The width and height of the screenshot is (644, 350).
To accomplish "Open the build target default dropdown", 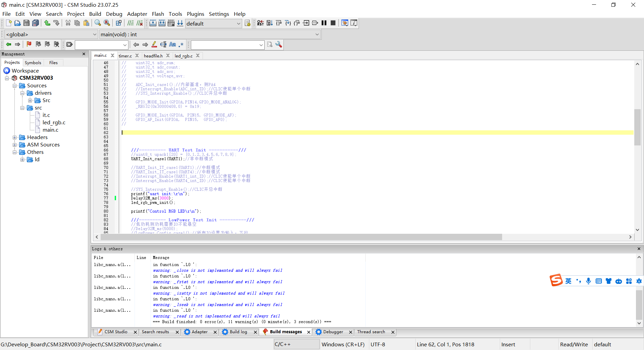I will coord(213,24).
